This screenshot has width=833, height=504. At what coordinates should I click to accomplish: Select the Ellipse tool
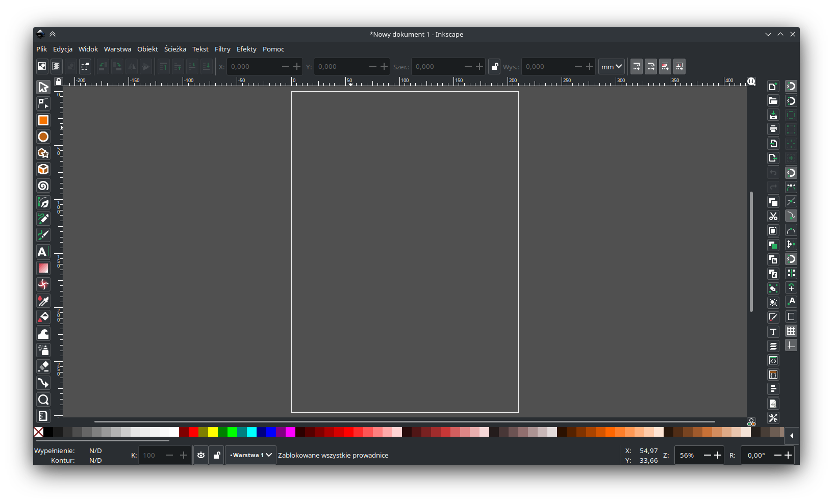(x=43, y=137)
